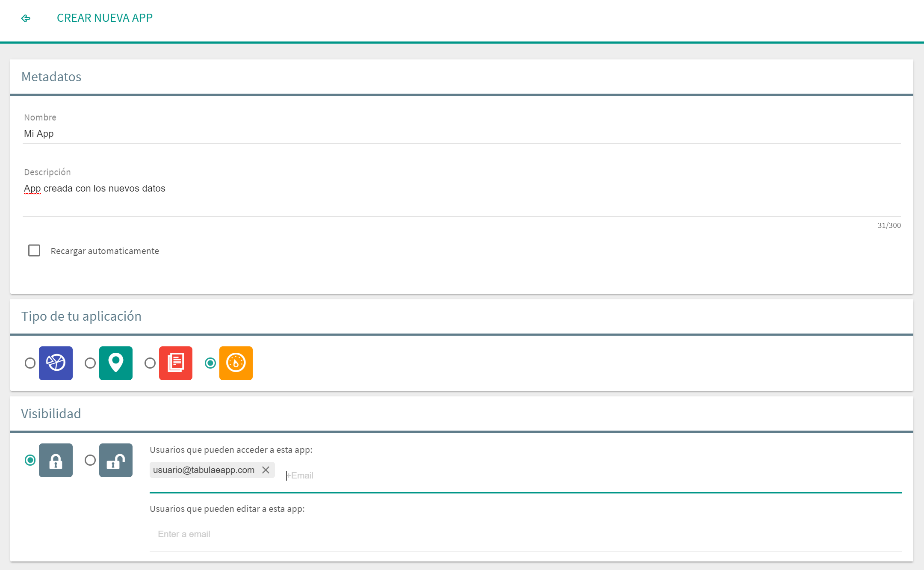The height and width of the screenshot is (570, 924).
Task: Choose radio button beside pie chart icon
Action: click(30, 363)
